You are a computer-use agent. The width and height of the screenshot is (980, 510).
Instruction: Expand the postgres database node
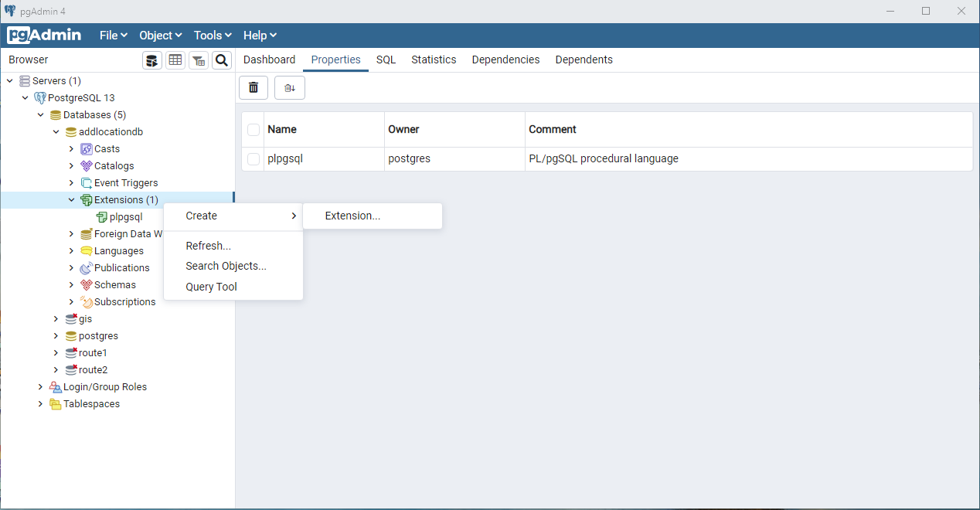(x=56, y=336)
